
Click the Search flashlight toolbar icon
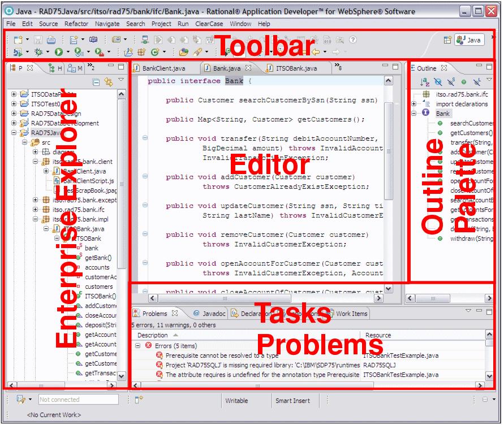pyautogui.click(x=197, y=52)
